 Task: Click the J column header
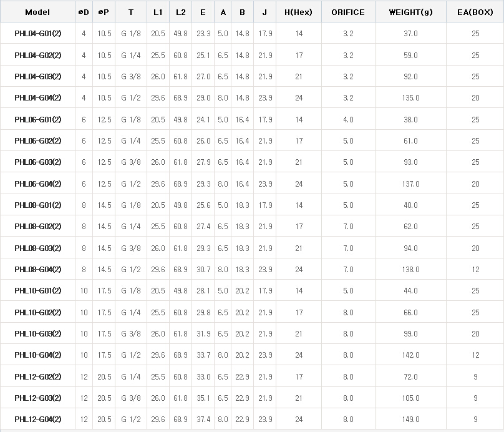pyautogui.click(x=264, y=12)
